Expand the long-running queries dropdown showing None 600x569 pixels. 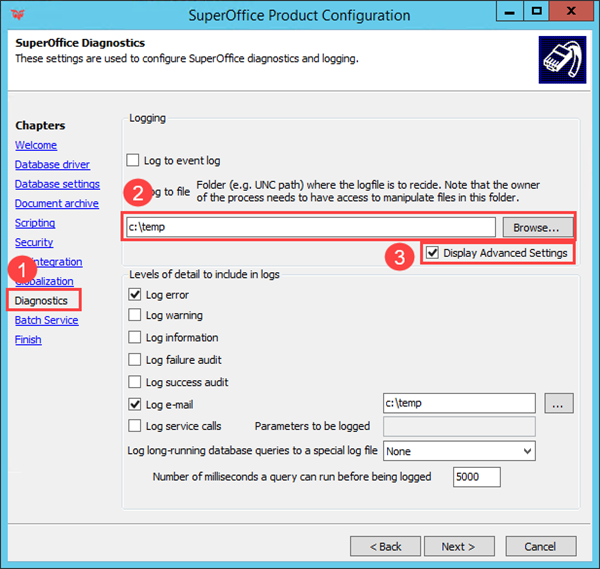click(459, 451)
